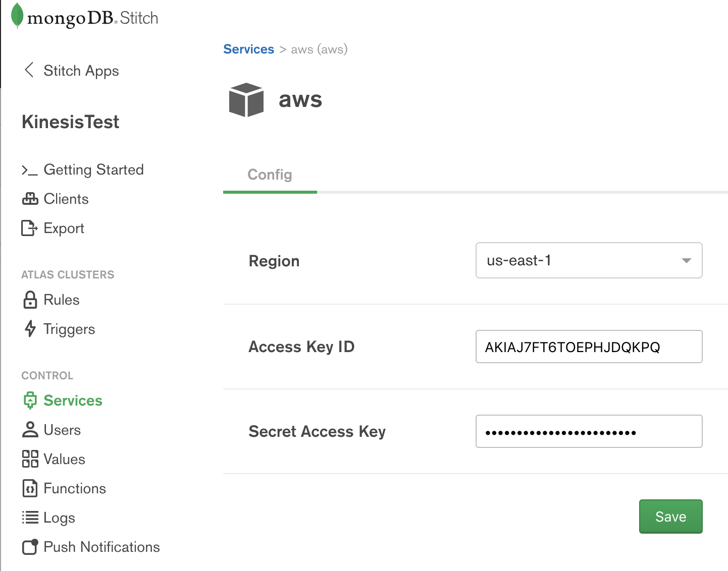Click the Region field label
Screen dimensions: 728x571
click(x=274, y=261)
